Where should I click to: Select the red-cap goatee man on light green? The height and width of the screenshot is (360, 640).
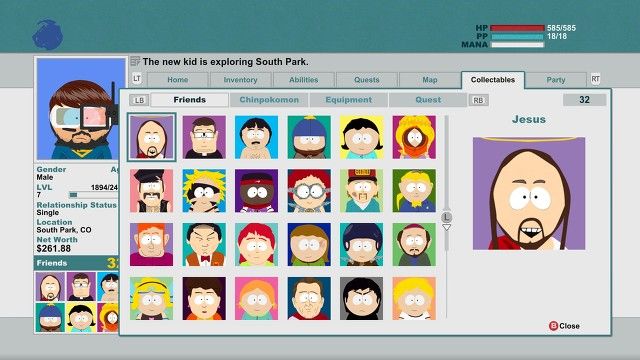pyautogui.click(x=362, y=191)
